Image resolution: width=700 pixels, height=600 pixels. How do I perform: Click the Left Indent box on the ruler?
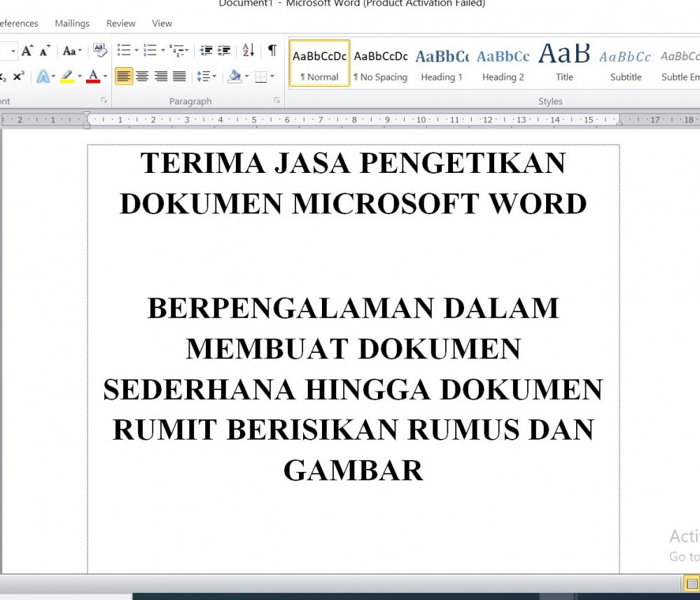click(87, 126)
